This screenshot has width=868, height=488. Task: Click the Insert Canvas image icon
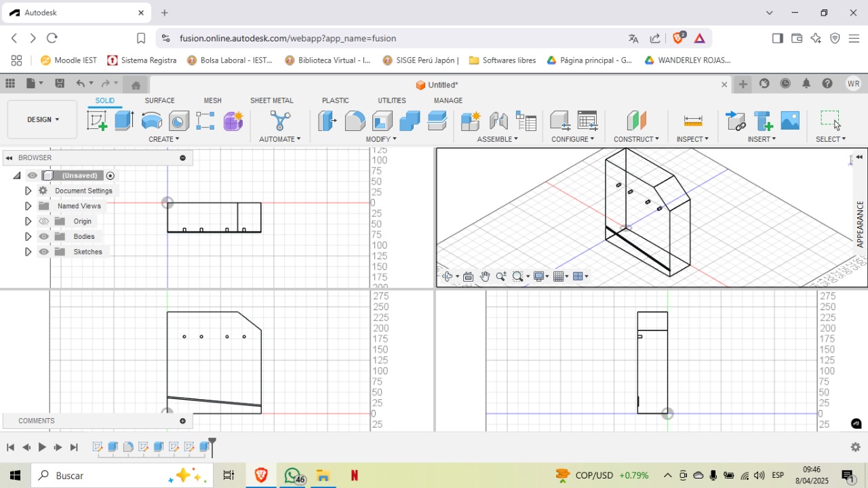click(x=790, y=121)
